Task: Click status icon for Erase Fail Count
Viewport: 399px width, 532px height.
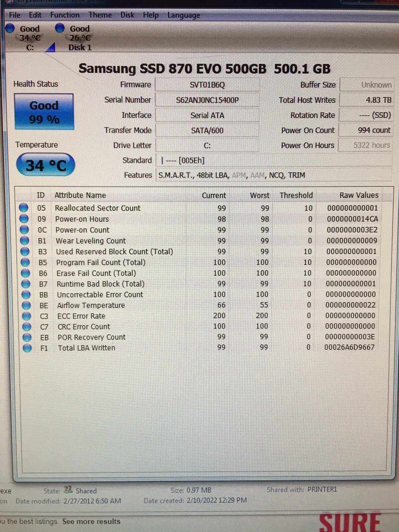Action: tap(26, 273)
